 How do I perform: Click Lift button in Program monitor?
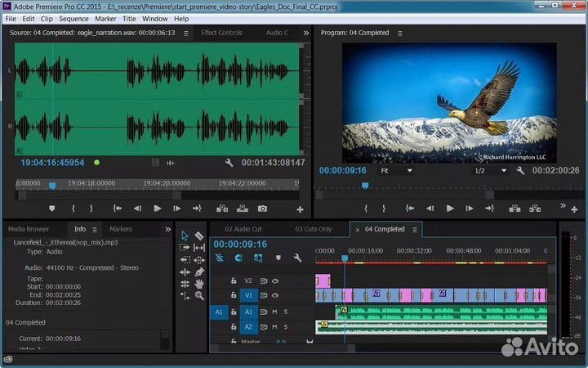(514, 209)
